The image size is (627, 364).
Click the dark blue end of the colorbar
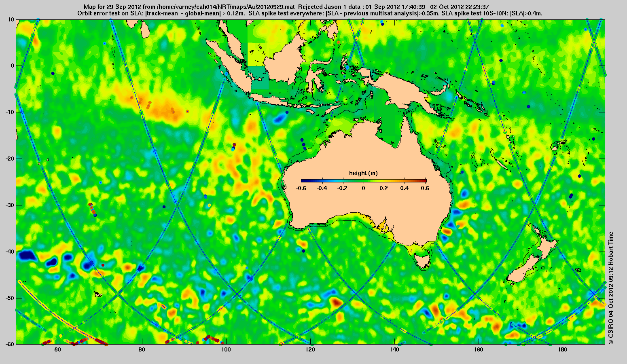coord(303,180)
